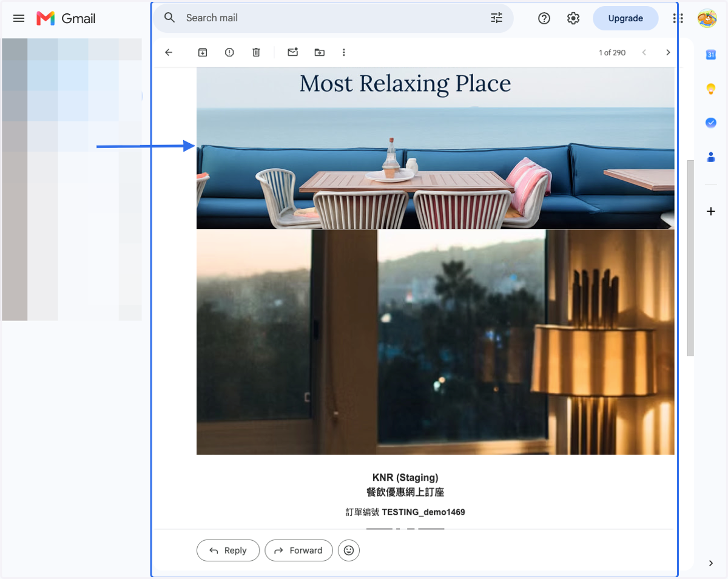The image size is (728, 579).
Task: Open Google Tasks side panel
Action: click(x=711, y=123)
